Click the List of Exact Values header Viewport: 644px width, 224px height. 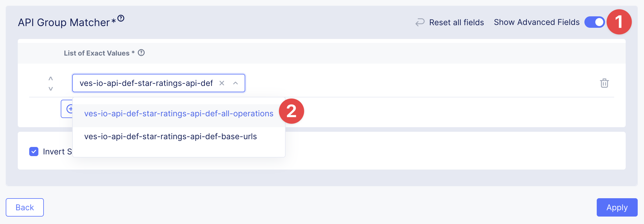97,53
